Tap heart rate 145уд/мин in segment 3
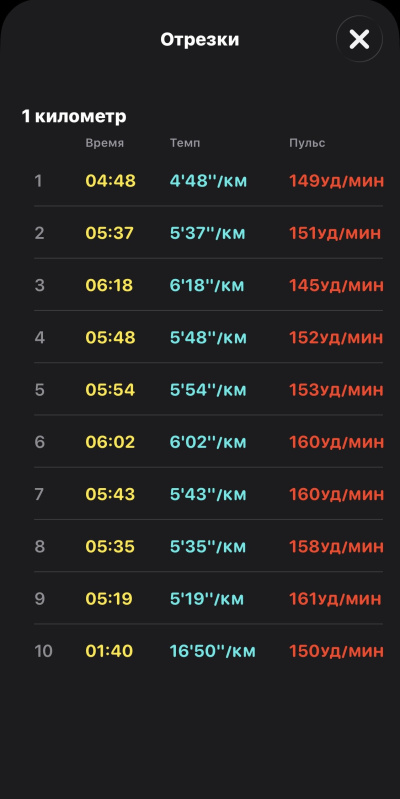This screenshot has height=799, width=400. tap(336, 285)
